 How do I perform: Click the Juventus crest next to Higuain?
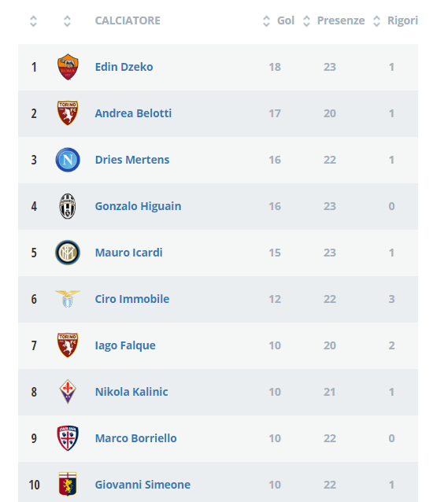(68, 206)
